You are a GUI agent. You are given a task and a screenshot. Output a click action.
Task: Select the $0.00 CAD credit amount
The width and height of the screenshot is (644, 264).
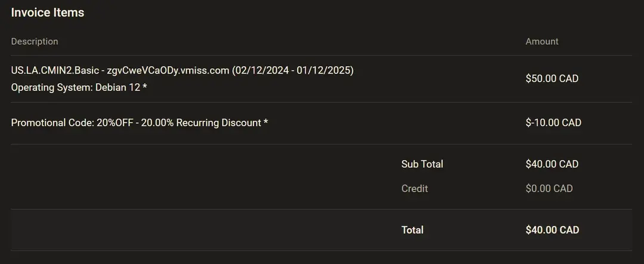[549, 188]
